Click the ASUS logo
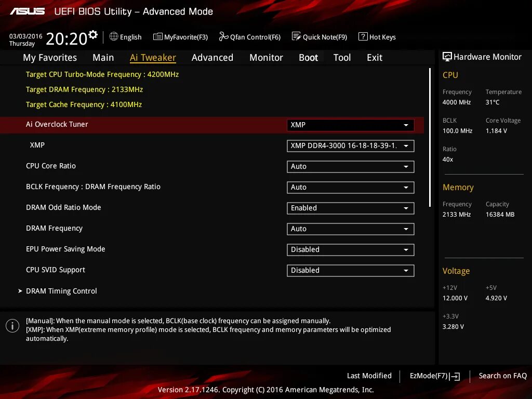Viewport: 532px width, 399px height. point(27,11)
